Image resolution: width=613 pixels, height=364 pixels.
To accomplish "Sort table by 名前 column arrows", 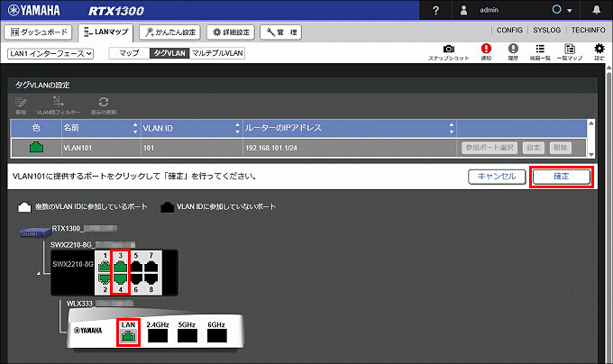I will [135, 128].
